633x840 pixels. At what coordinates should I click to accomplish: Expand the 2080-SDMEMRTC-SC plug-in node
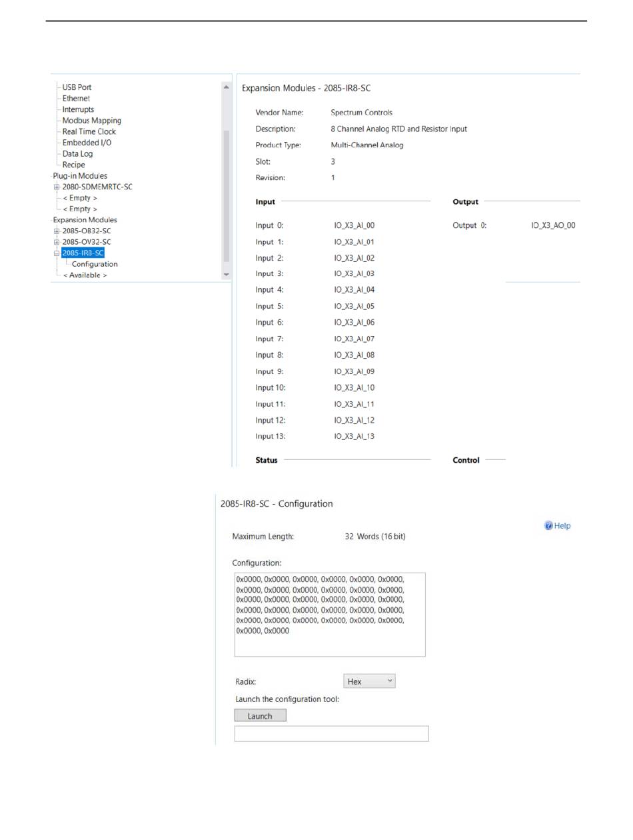57,187
